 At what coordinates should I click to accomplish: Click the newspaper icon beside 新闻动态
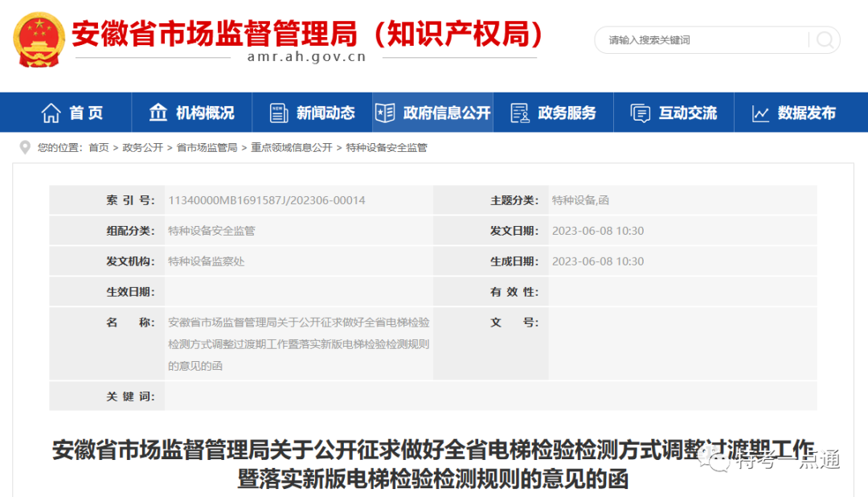(278, 113)
